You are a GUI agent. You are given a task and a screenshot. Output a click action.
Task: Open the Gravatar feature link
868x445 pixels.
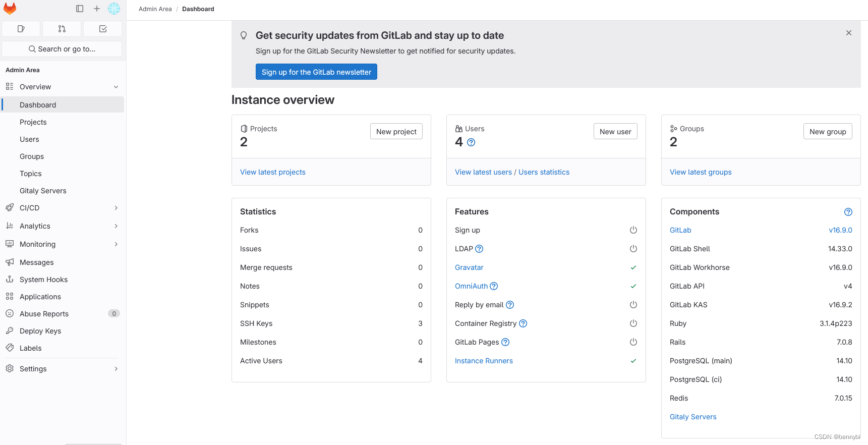[469, 267]
